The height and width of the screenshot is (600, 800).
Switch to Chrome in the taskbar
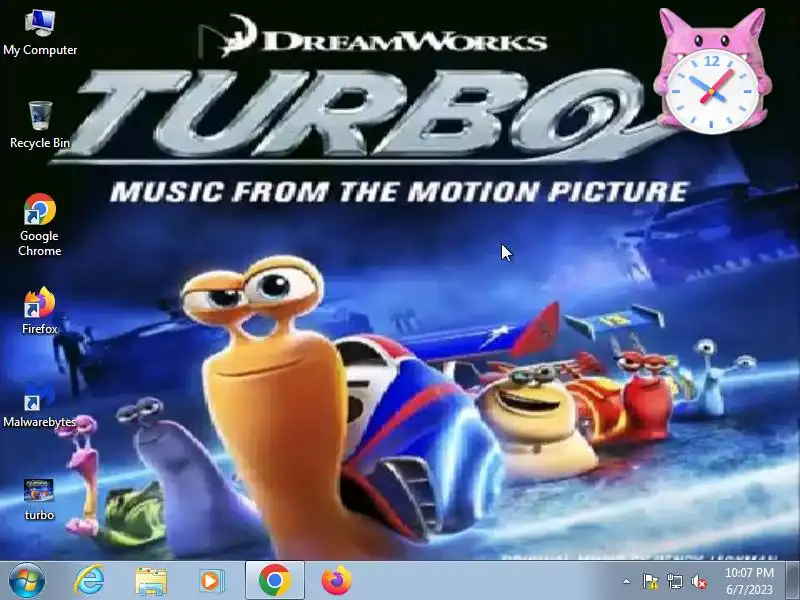[x=274, y=581]
